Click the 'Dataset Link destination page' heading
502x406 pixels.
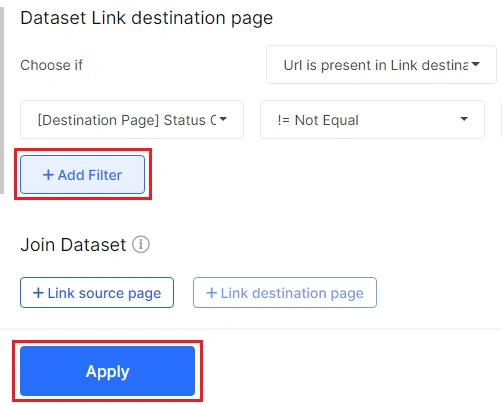[147, 18]
